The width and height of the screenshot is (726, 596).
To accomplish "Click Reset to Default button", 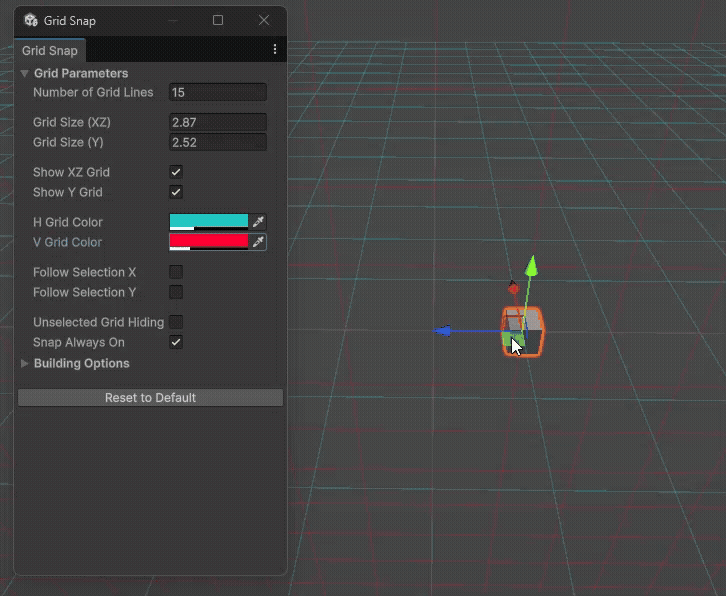I will (150, 398).
